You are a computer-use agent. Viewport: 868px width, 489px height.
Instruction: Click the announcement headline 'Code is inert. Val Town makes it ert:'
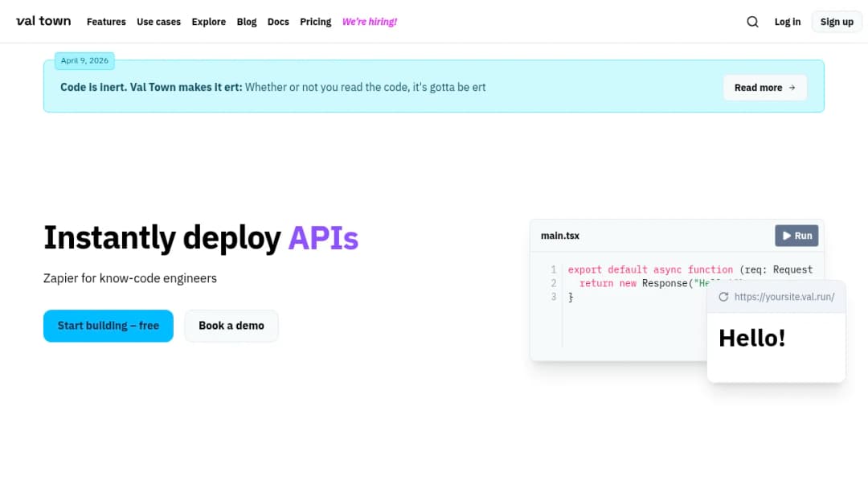(151, 88)
